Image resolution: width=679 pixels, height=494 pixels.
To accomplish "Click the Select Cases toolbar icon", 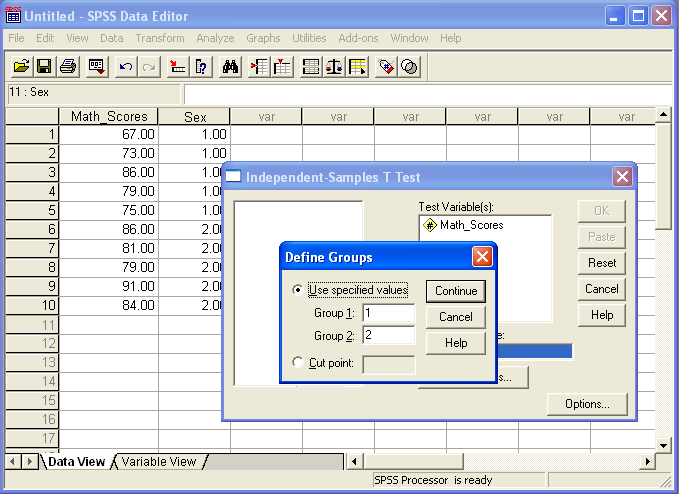I will [358, 67].
